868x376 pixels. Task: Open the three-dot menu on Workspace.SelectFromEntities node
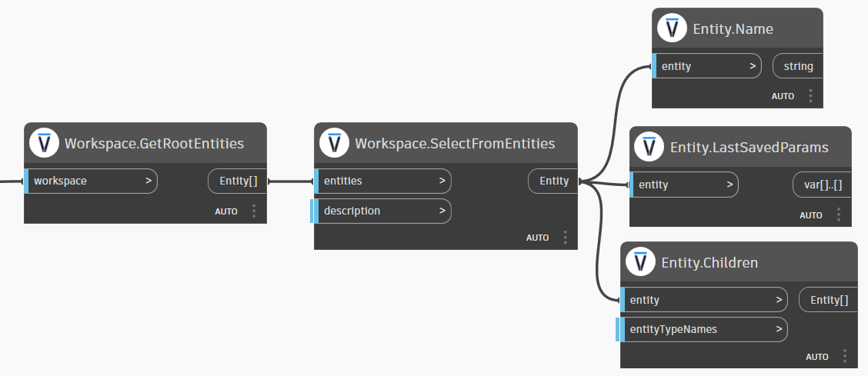[x=565, y=238]
